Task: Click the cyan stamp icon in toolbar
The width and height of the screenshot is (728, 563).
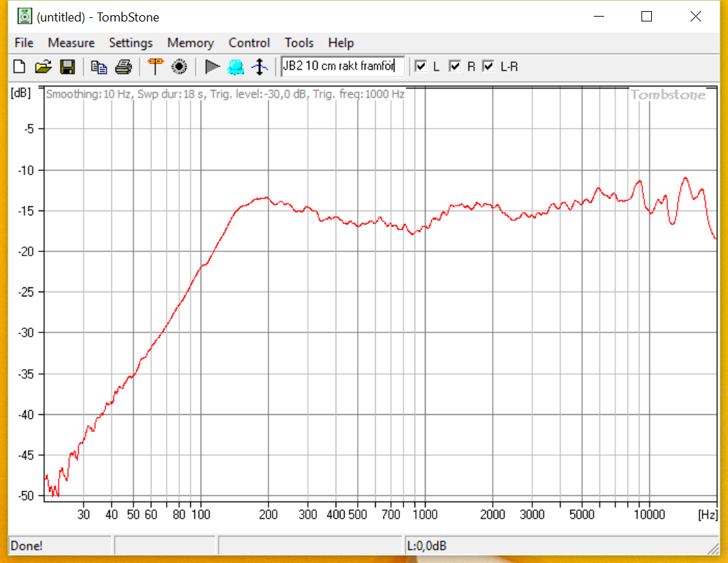Action: [236, 66]
